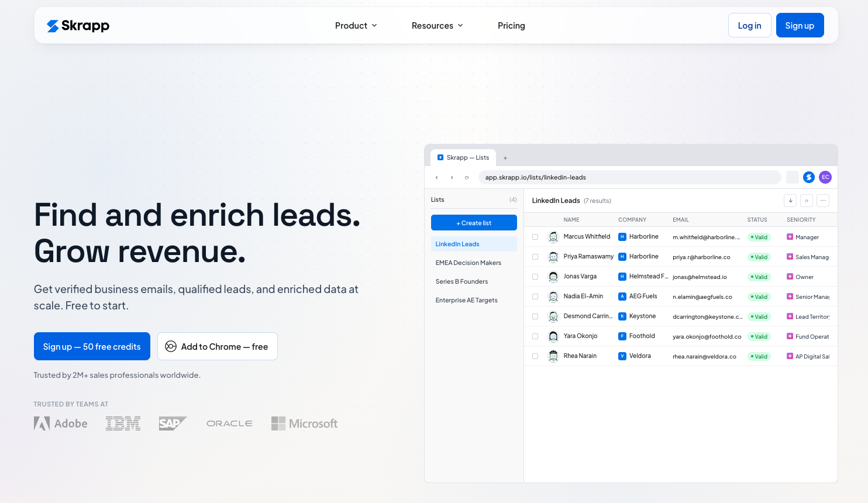
Task: Click the Valid status badge for Jonas Varga
Action: tap(759, 277)
